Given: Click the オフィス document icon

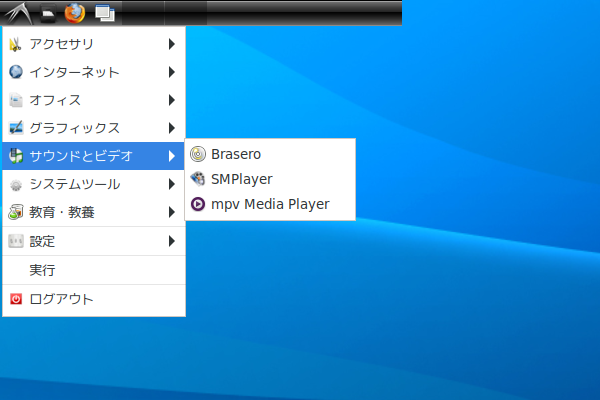Looking at the screenshot, I should [16, 100].
